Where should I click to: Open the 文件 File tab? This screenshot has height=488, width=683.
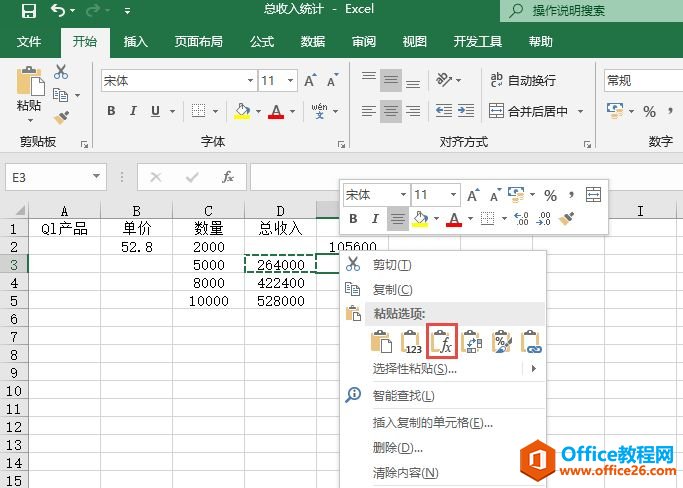click(29, 42)
